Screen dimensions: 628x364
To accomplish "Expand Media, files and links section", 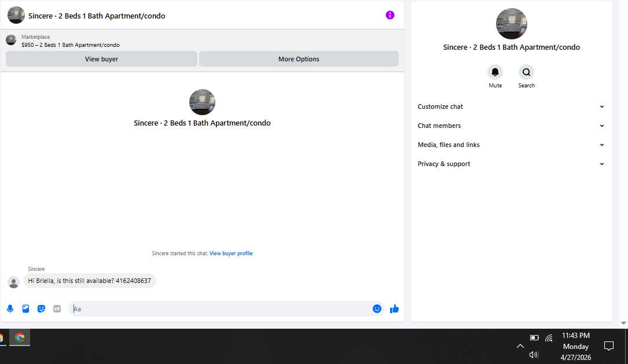I will click(x=511, y=145).
